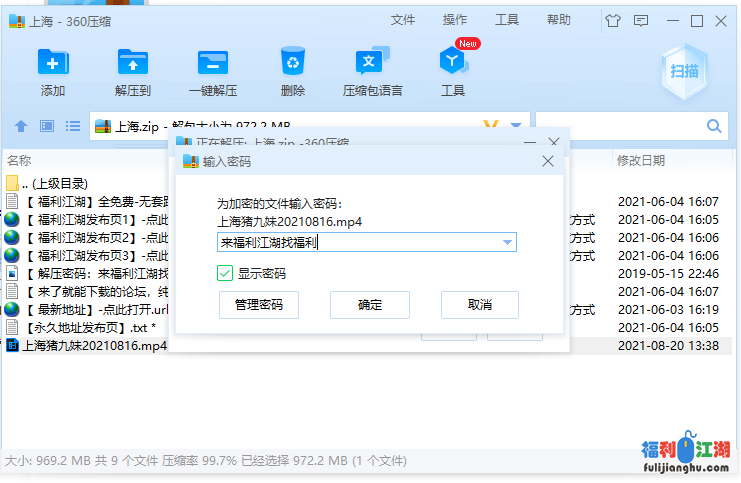This screenshot has height=483, width=741.
Task: Click the 管理密码 button
Action: click(x=259, y=305)
